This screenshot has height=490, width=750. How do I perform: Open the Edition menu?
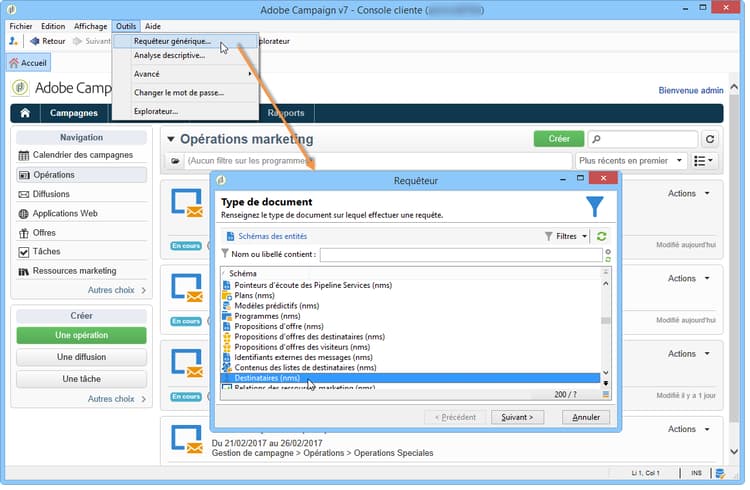tap(53, 26)
